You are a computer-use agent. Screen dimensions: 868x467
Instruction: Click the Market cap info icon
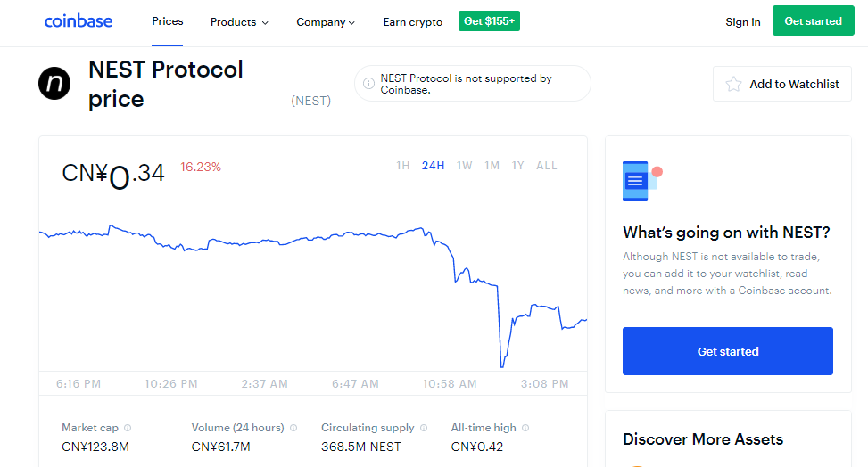pos(128,428)
